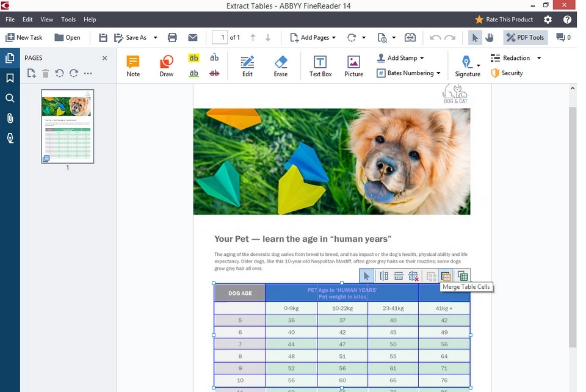
Task: Click Merge Table Cells icon
Action: tap(446, 276)
